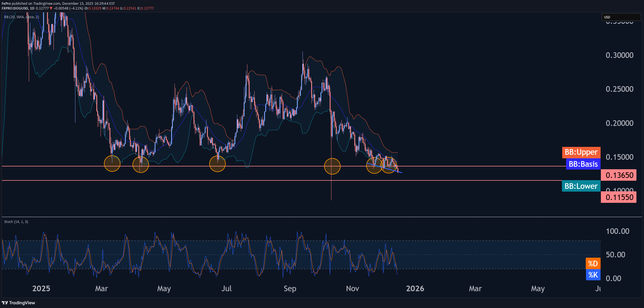Image resolution: width=644 pixels, height=308 pixels.
Task: Click the %D orange indicator label
Action: coord(593,264)
